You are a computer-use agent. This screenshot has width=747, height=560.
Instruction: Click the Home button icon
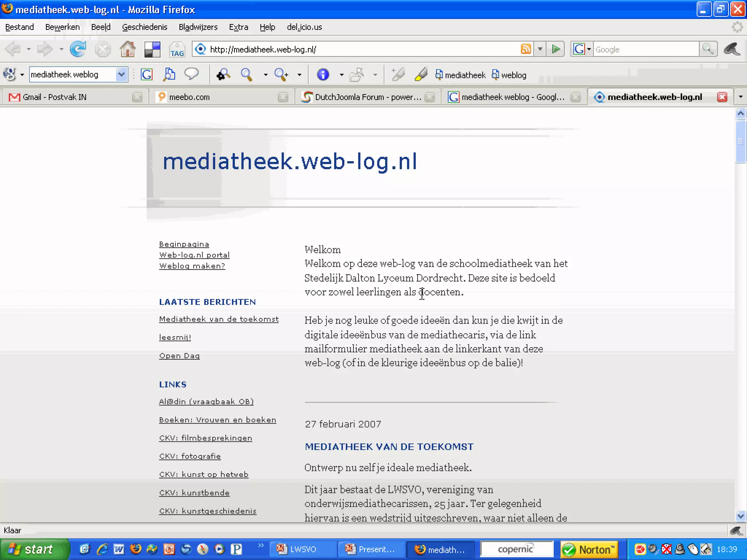(128, 49)
